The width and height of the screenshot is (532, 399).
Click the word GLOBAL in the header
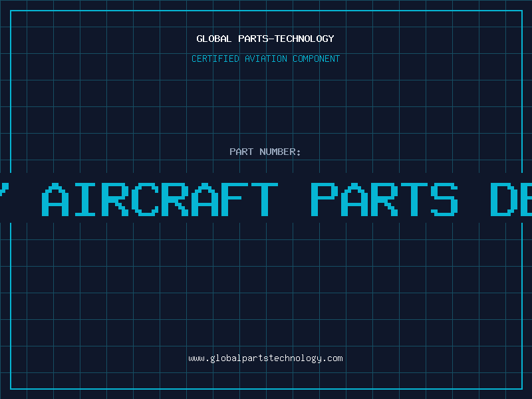213,39
